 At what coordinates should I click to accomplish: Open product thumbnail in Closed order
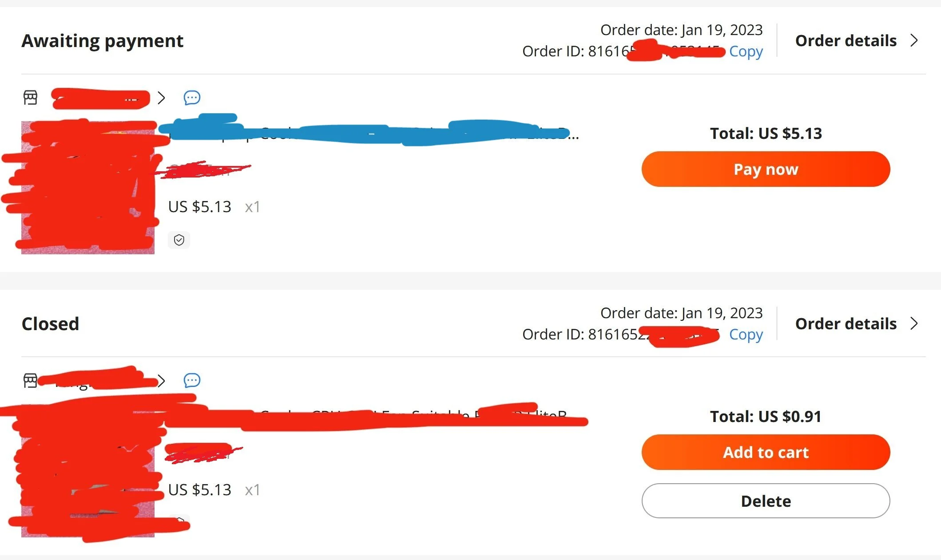coord(88,470)
